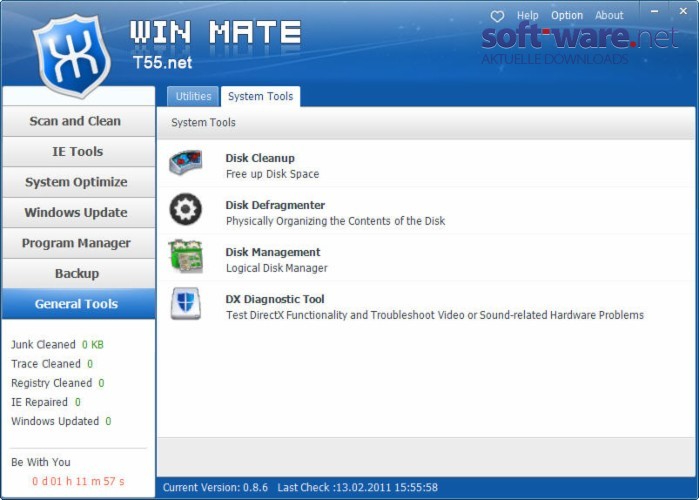Open the Disk Cleanup tool icon
The height and width of the screenshot is (500, 699).
pos(185,163)
